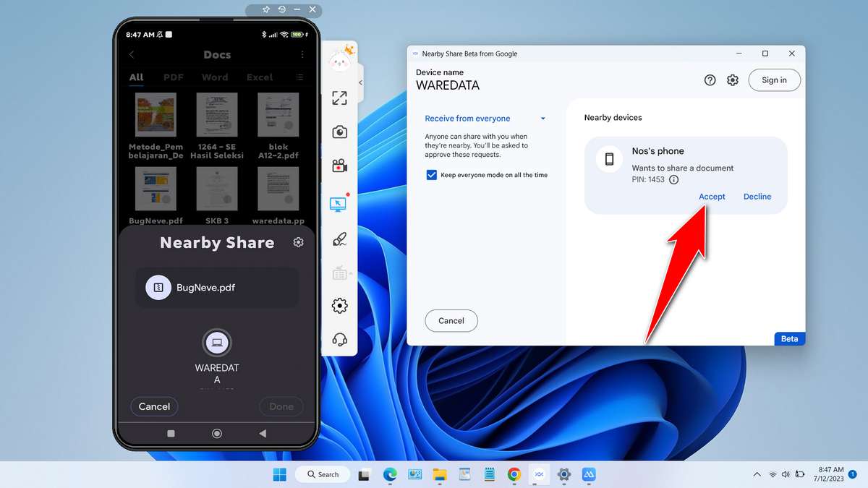Switch to the PDF tab in Docs
The image size is (868, 488).
point(174,77)
